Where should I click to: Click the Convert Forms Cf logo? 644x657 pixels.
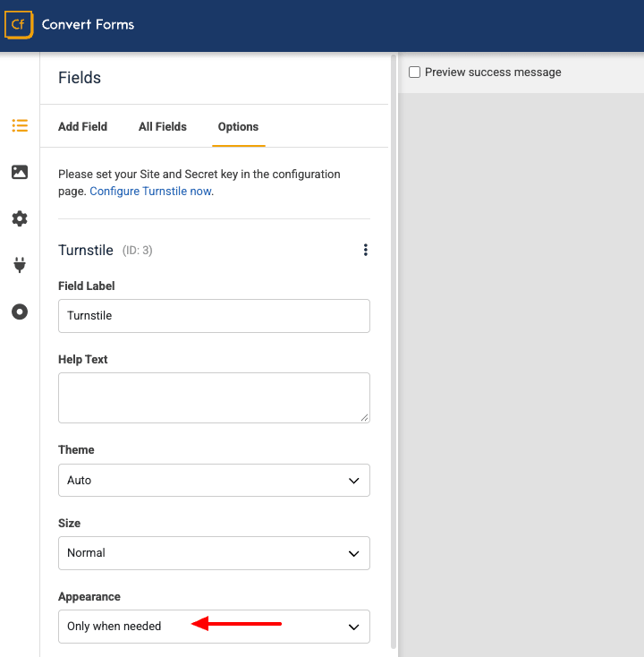coord(19,25)
